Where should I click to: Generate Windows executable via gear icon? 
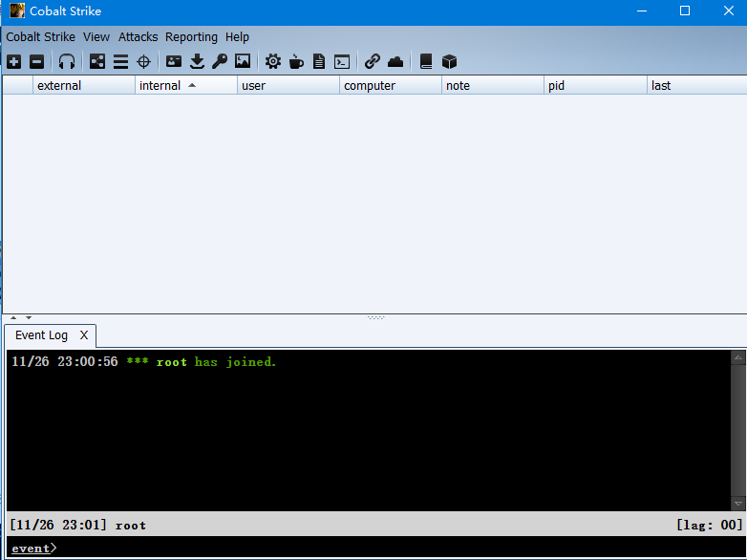tap(273, 61)
